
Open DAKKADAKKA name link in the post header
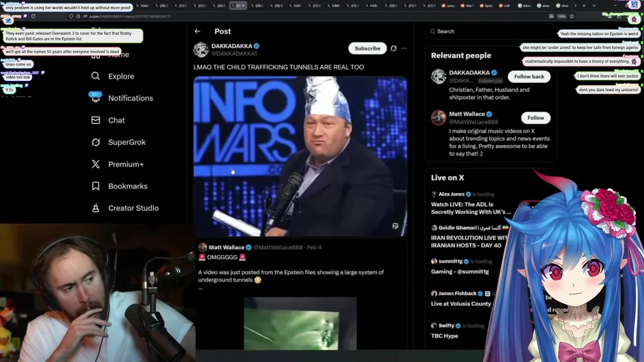(231, 46)
